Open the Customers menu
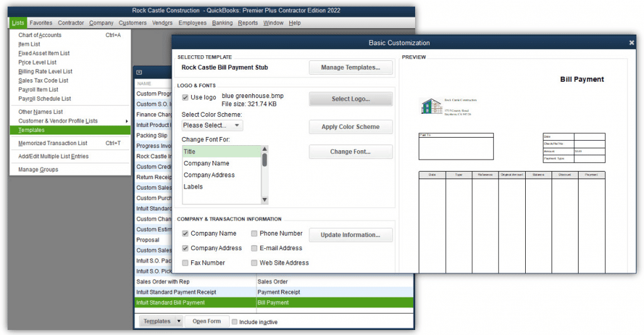 point(133,23)
